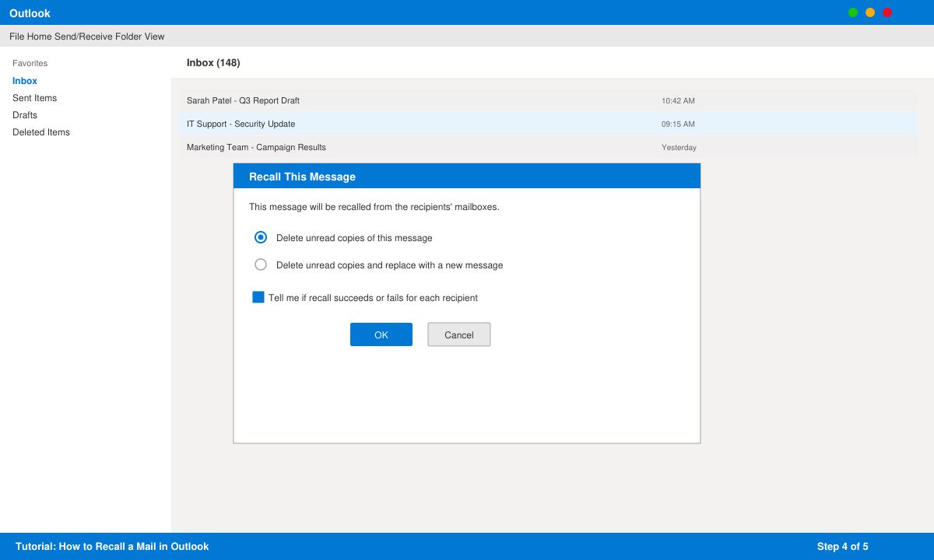
Task: Click the 10:42 AM timestamp
Action: 678,100
